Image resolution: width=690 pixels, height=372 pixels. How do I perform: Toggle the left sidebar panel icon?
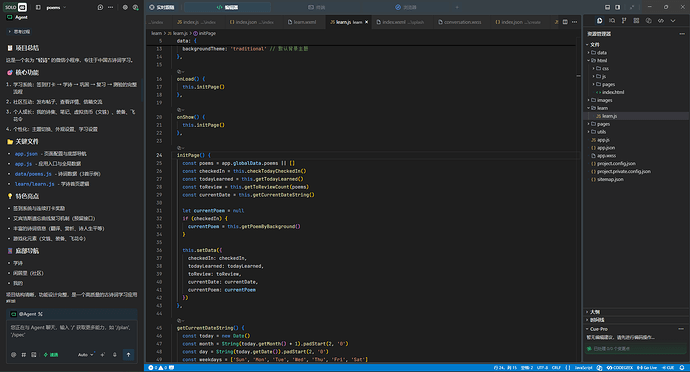click(38, 7)
